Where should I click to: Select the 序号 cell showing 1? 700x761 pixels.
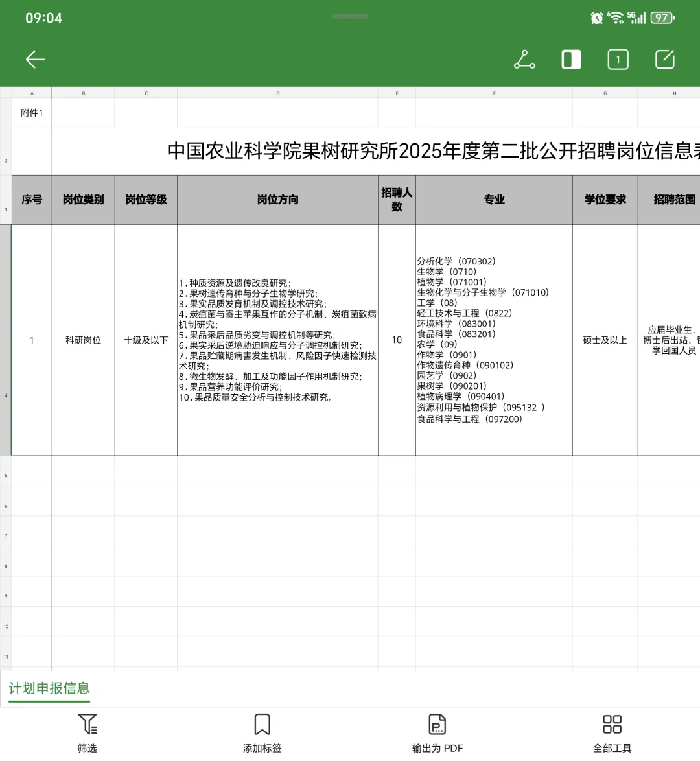pyautogui.click(x=32, y=340)
